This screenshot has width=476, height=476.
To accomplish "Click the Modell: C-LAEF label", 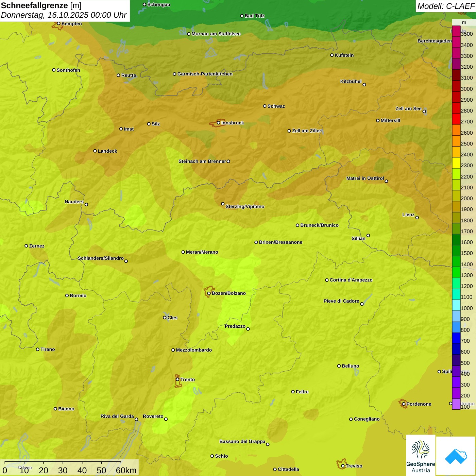I will [x=446, y=6].
